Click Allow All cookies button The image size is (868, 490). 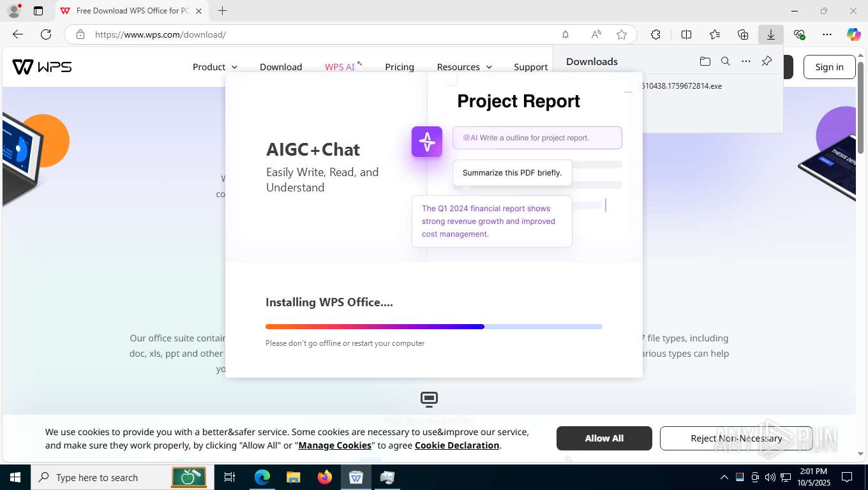point(604,438)
